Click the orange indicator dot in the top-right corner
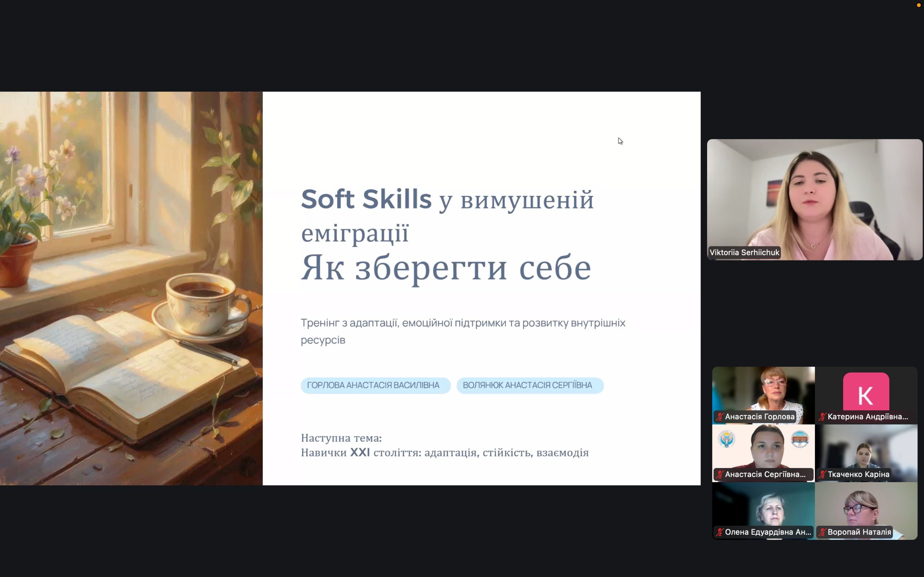 click(x=919, y=5)
